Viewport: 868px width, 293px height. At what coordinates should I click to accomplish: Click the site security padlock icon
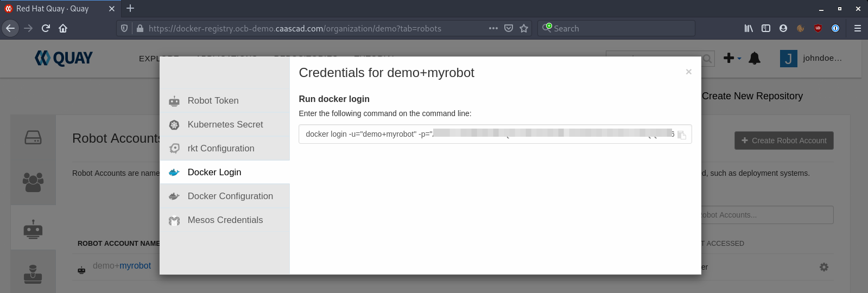point(140,28)
